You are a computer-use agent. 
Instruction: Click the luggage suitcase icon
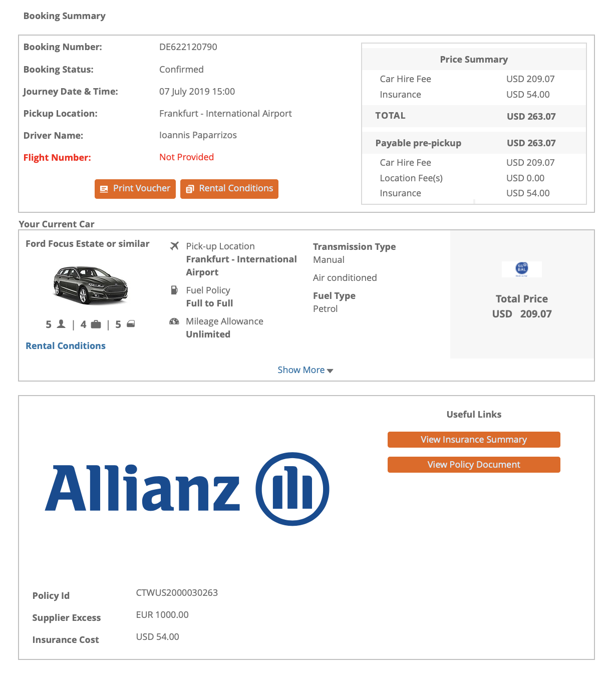[x=96, y=324]
